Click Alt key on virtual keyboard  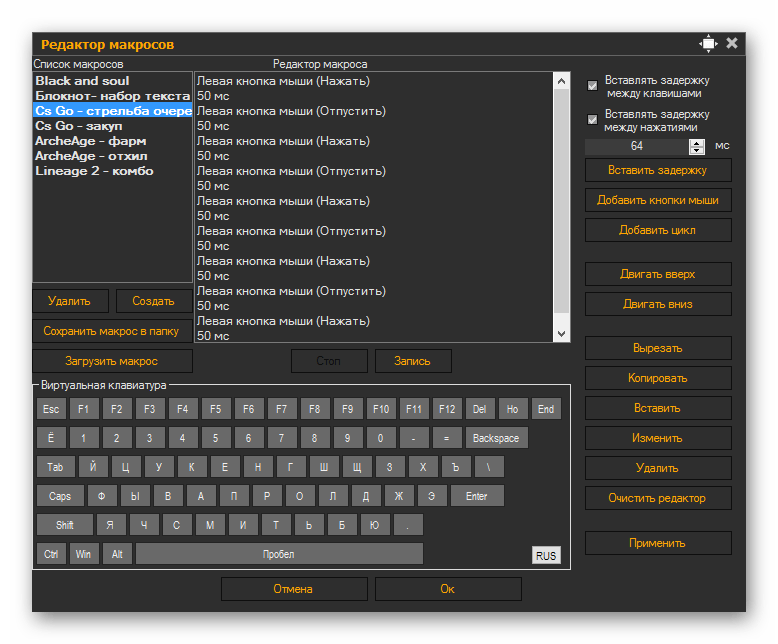117,554
